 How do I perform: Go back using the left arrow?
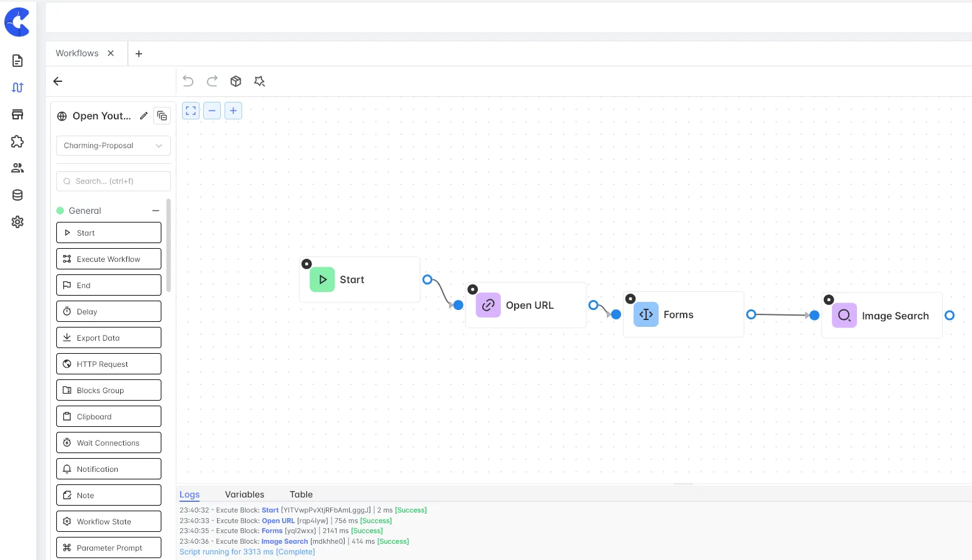tap(58, 81)
